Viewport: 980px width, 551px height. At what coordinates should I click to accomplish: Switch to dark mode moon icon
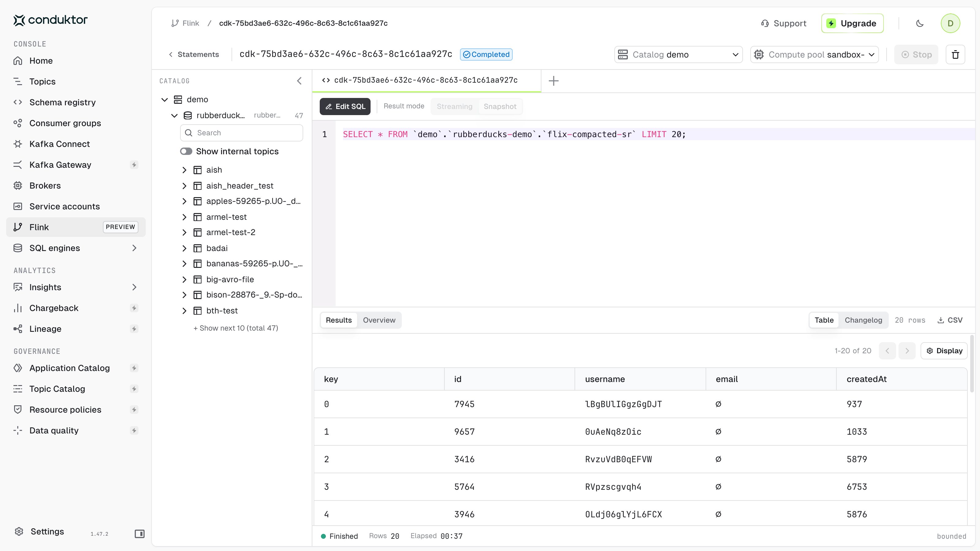tap(920, 24)
